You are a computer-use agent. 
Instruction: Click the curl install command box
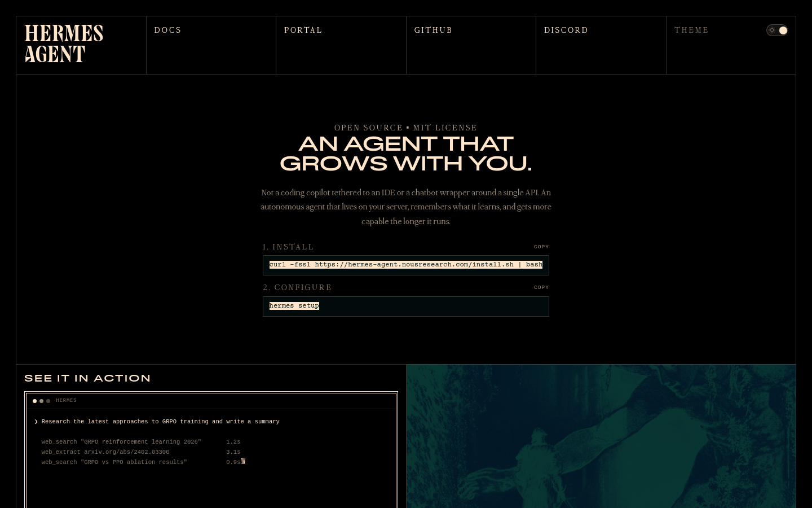point(405,265)
